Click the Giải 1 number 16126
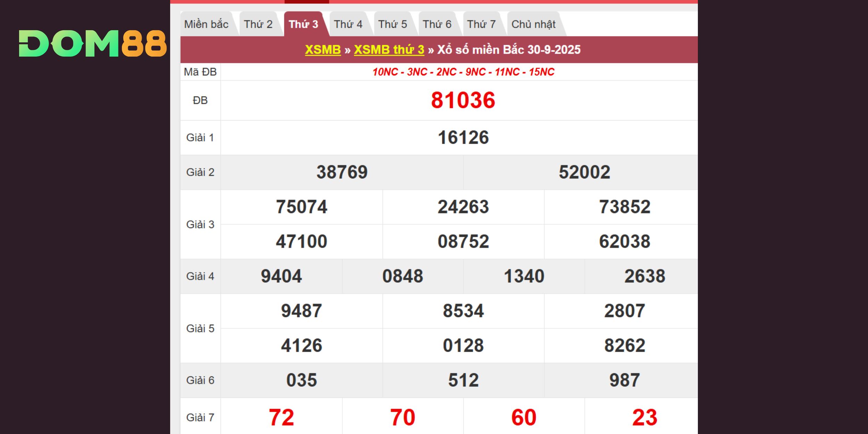This screenshot has height=434, width=868. (x=463, y=137)
